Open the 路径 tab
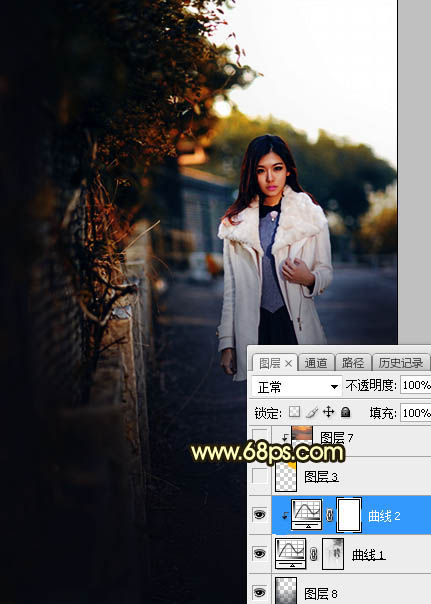This screenshot has width=431, height=604. [x=352, y=363]
